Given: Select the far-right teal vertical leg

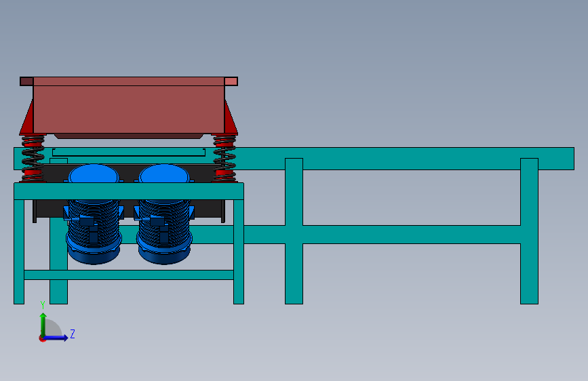Looking at the screenshot, I should coord(529,231).
